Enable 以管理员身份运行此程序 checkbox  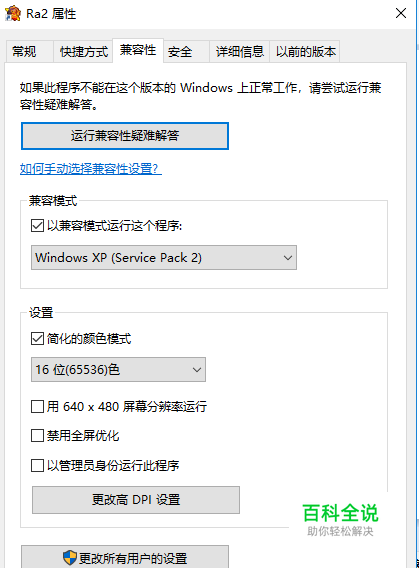tap(37, 465)
